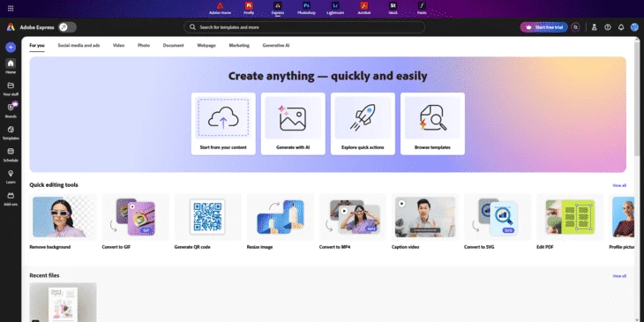
Task: Open Edit PDF tool thumbnail
Action: point(570,217)
